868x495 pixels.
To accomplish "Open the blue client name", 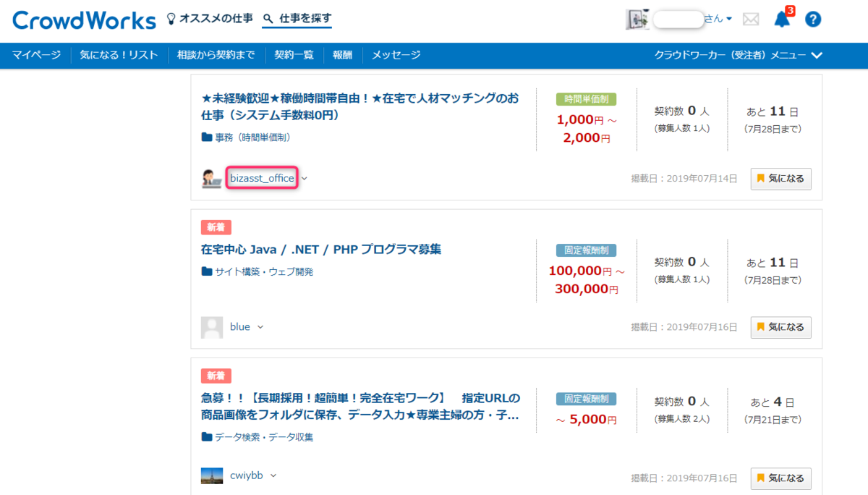I will pos(240,327).
